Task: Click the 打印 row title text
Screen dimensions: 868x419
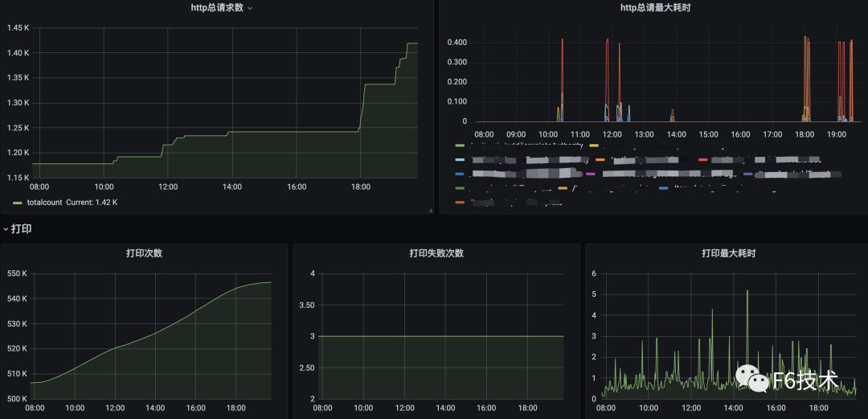Action: click(22, 229)
